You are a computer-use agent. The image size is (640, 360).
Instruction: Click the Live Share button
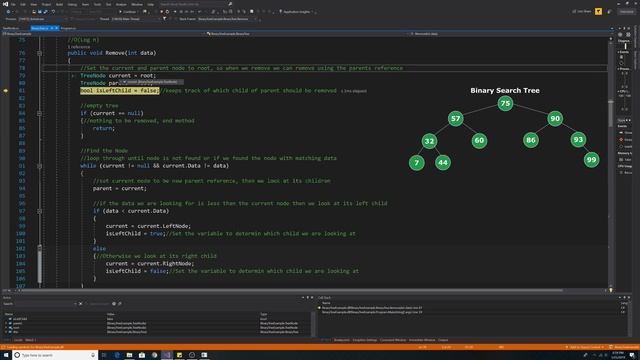point(582,11)
